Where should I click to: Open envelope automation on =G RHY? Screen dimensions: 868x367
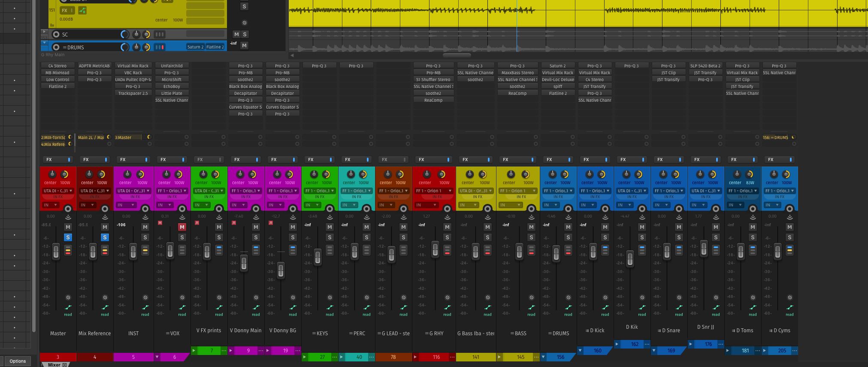(447, 307)
